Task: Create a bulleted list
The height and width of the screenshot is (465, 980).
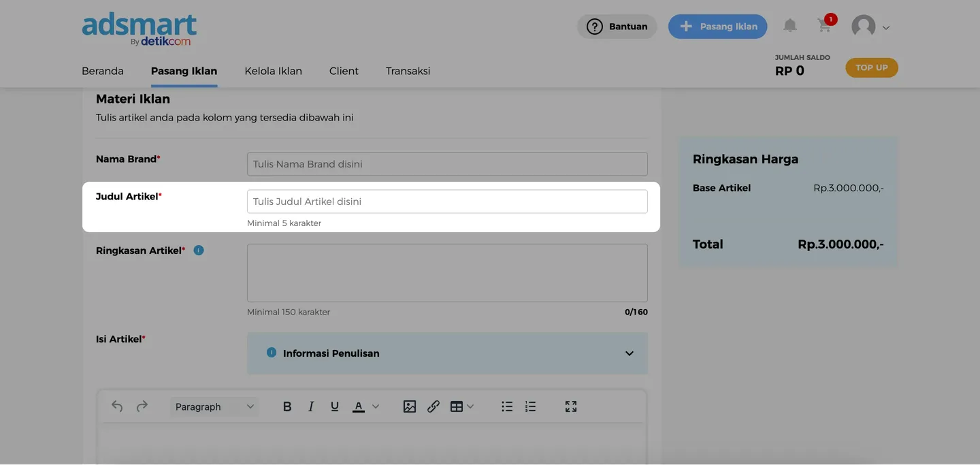Action: click(507, 406)
